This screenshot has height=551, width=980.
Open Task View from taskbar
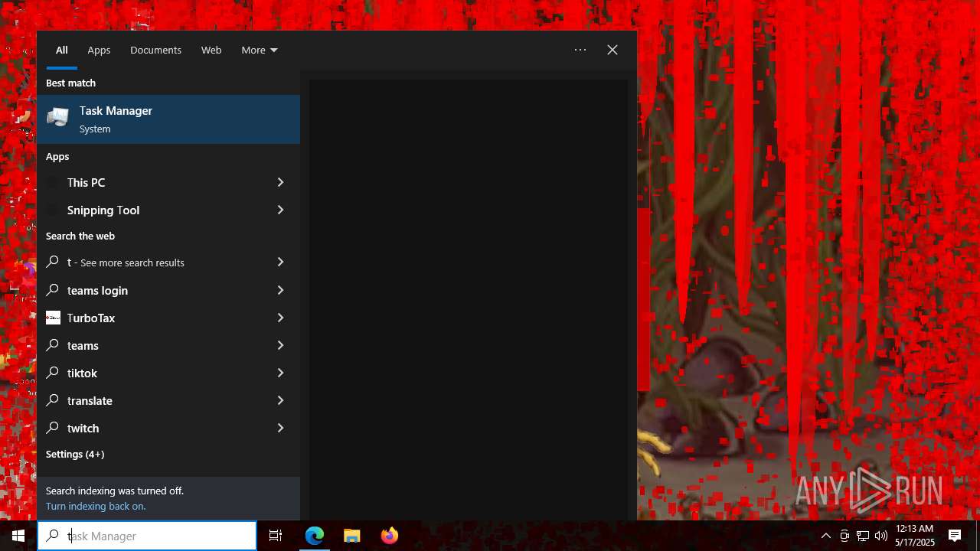(276, 536)
